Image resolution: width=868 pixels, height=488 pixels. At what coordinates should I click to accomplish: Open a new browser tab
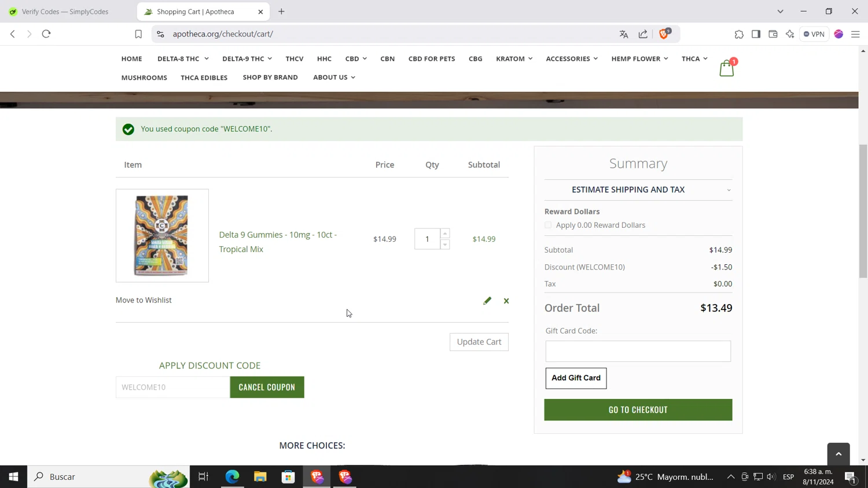281,12
